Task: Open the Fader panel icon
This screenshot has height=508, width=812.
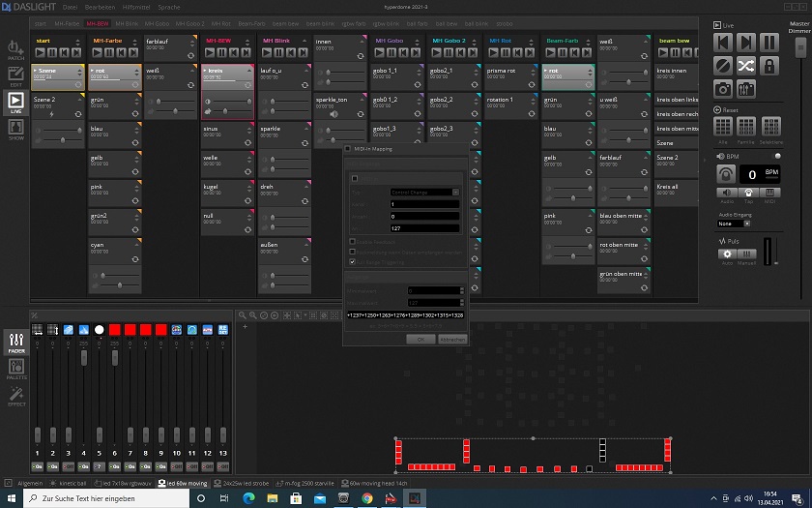Action: pyautogui.click(x=16, y=343)
